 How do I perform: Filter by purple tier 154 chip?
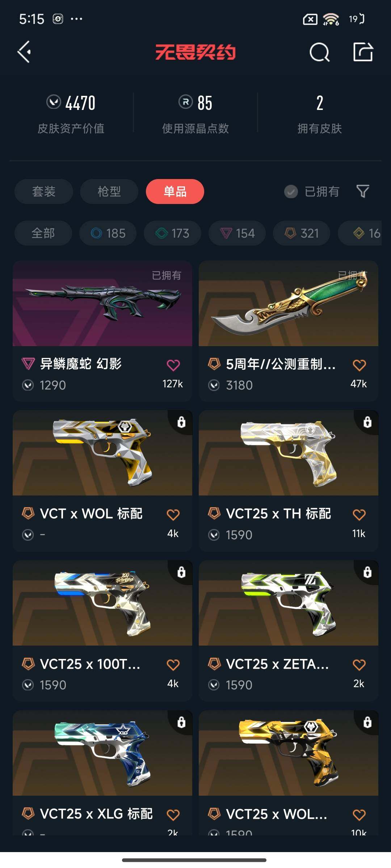(x=237, y=233)
